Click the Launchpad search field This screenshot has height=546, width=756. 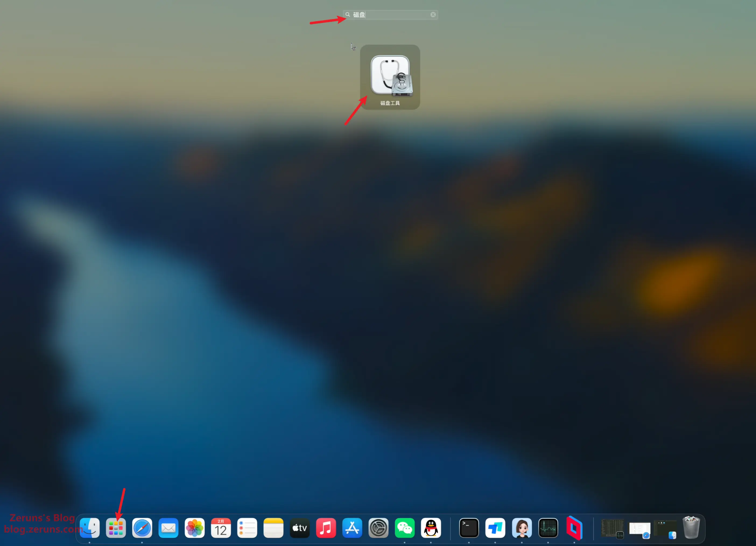point(390,15)
